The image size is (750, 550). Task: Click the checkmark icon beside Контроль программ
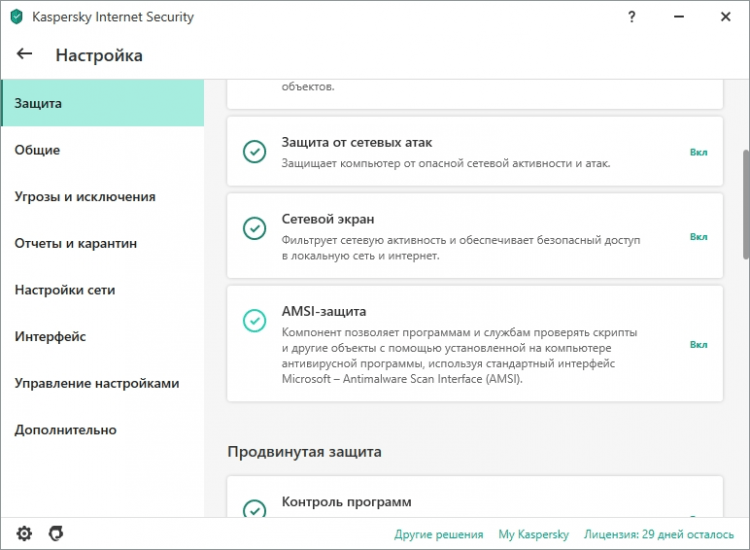pos(255,510)
